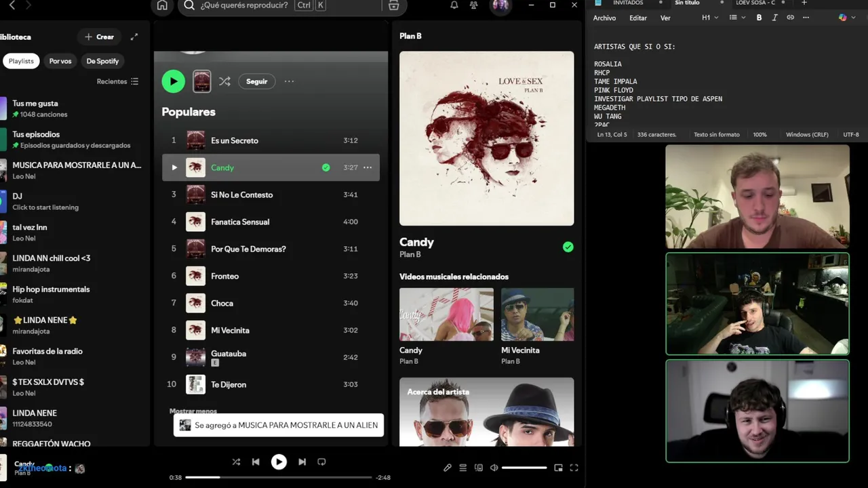This screenshot has height=488, width=868.
Task: Toggle the saved checkmark in now playing panel
Action: tap(568, 247)
